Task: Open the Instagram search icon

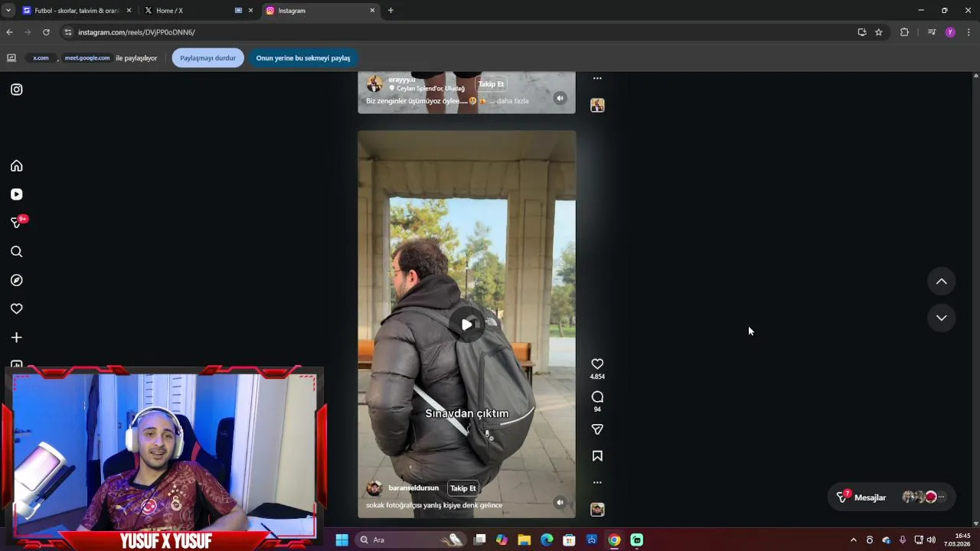Action: pos(16,252)
